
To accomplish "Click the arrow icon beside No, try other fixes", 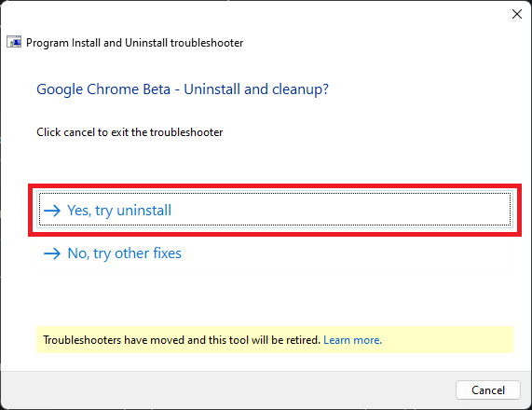I will tap(52, 253).
